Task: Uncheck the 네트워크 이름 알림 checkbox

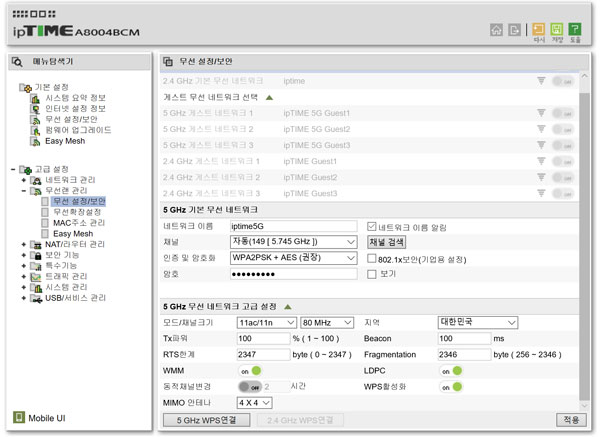Action: (x=371, y=227)
